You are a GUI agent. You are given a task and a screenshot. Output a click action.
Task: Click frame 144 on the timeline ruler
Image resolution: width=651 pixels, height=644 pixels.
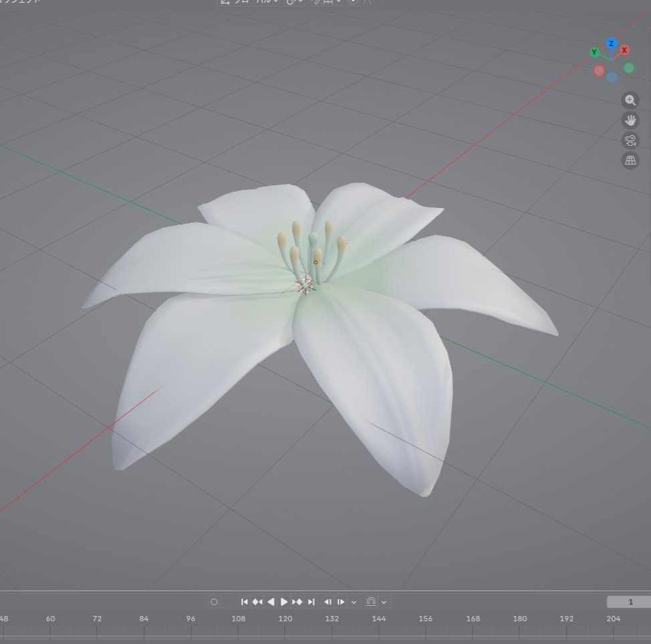[x=379, y=619]
